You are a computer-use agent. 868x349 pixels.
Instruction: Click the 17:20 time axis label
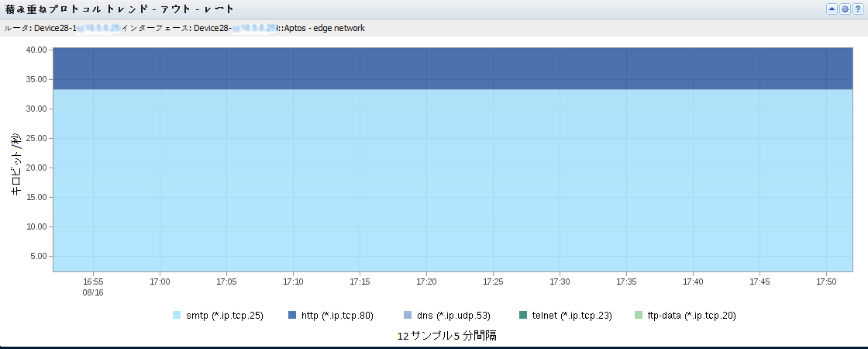(x=426, y=282)
